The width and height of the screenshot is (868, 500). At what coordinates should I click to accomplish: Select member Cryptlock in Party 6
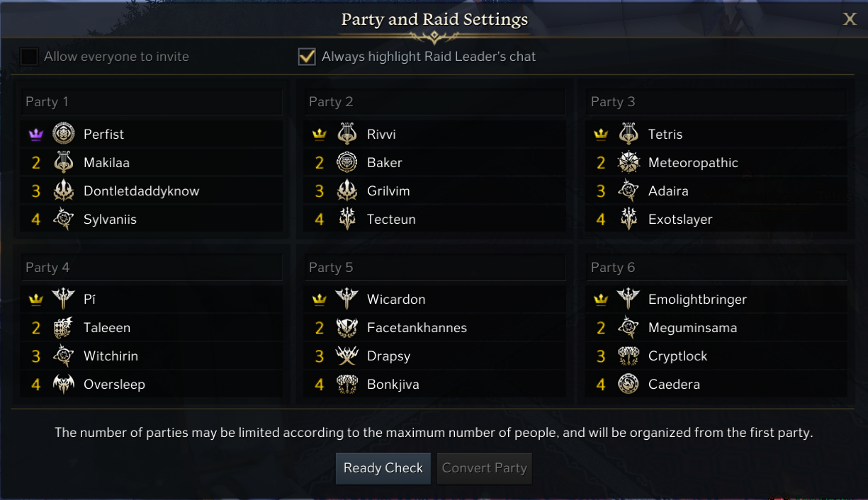click(x=677, y=356)
